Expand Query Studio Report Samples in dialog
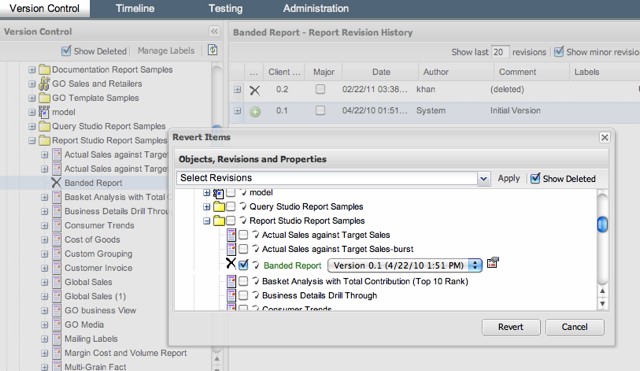The width and height of the screenshot is (640, 371). pyautogui.click(x=207, y=207)
